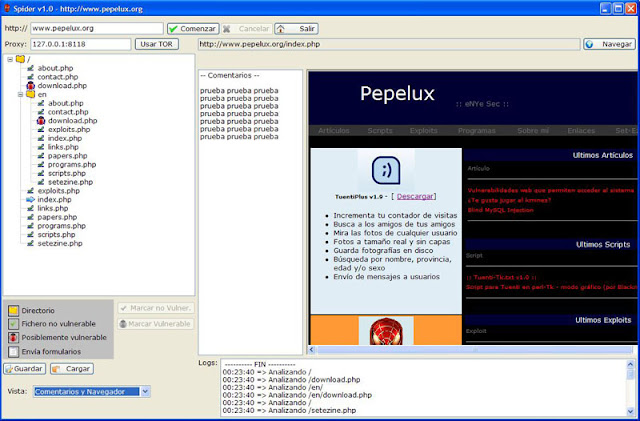
Task: Click the Proxy address input field
Action: click(80, 44)
